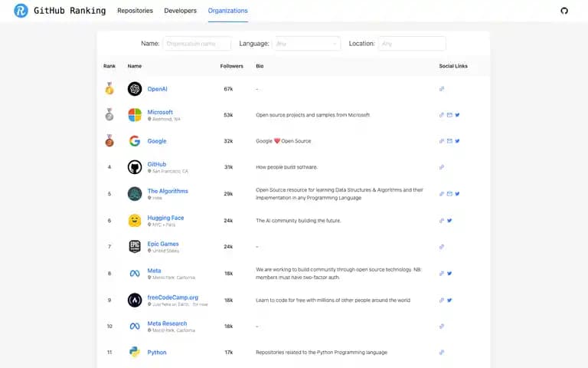Screen dimensions: 588x368
Task: Click the Social Links column header
Action: point(453,66)
